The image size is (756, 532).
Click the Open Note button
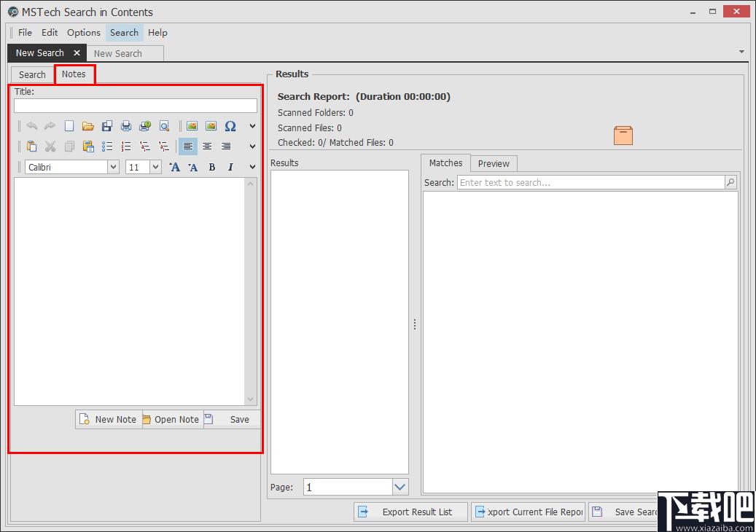(x=173, y=419)
